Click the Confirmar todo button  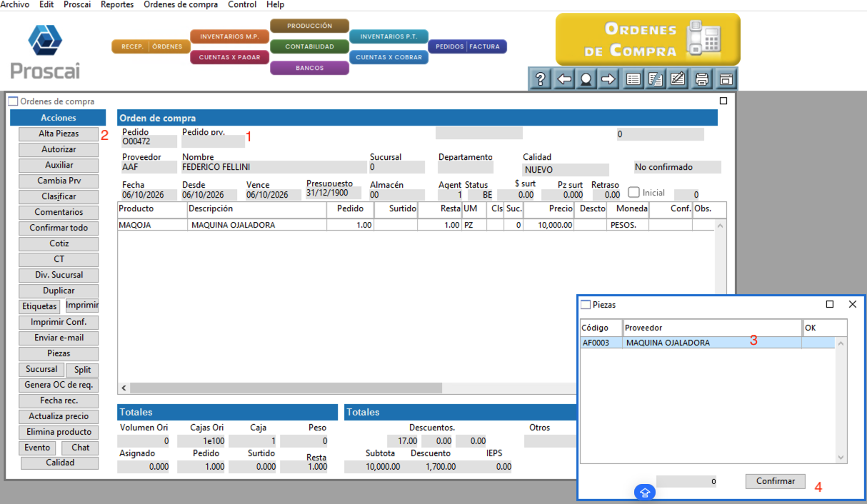click(x=59, y=228)
